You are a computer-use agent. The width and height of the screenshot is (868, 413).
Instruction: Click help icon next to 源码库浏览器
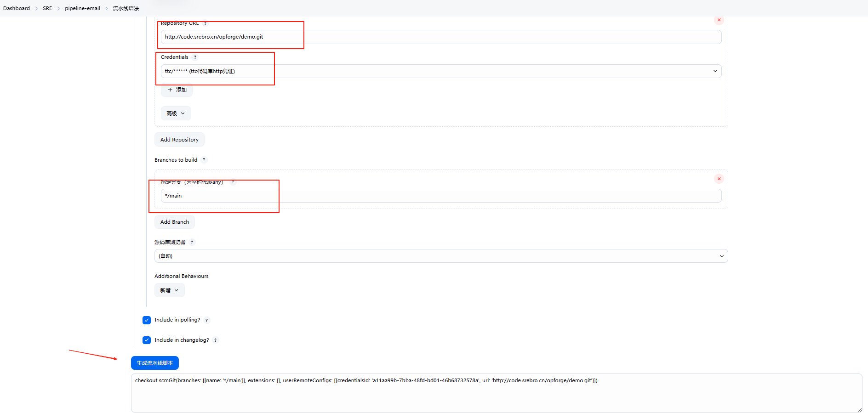[192, 242]
